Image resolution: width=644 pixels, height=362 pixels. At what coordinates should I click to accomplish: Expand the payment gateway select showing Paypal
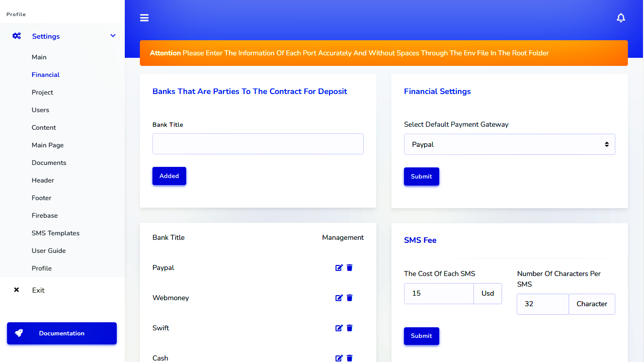click(x=509, y=144)
